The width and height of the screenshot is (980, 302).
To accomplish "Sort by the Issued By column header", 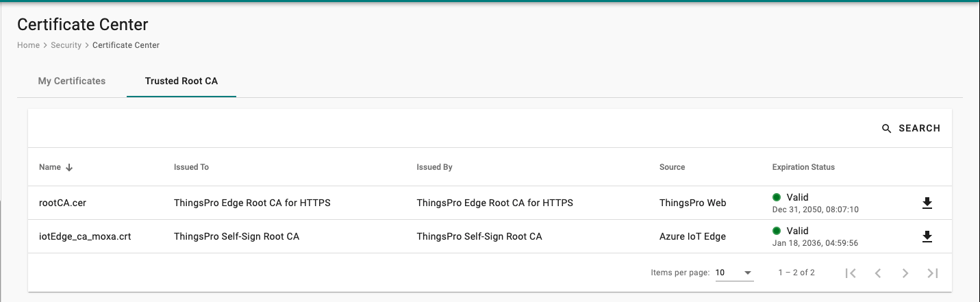I will point(434,167).
